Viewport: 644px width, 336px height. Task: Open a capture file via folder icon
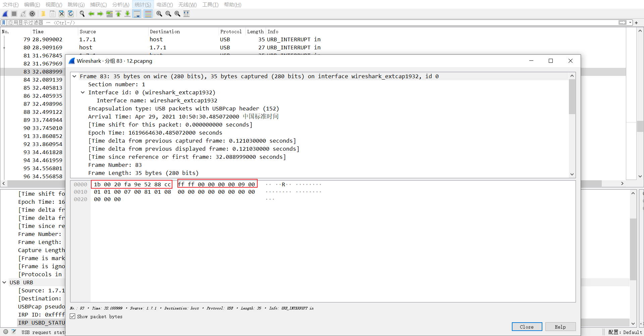[43, 14]
